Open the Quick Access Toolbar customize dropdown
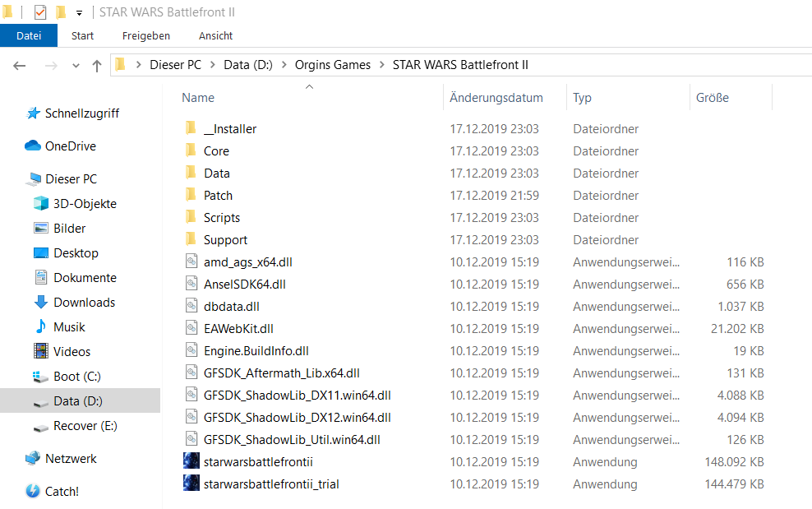This screenshot has height=509, width=812. pos(79,13)
